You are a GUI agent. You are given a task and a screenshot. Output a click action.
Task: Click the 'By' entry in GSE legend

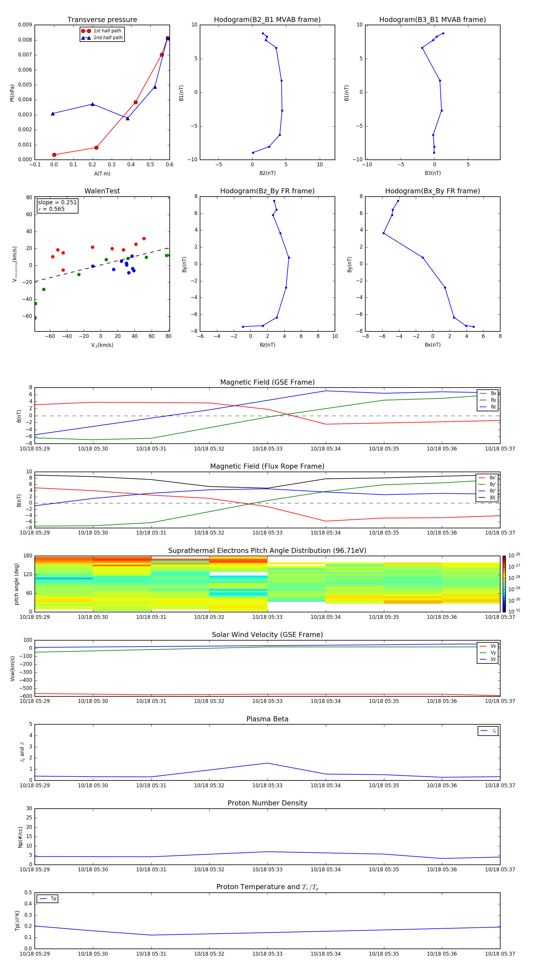488,400
